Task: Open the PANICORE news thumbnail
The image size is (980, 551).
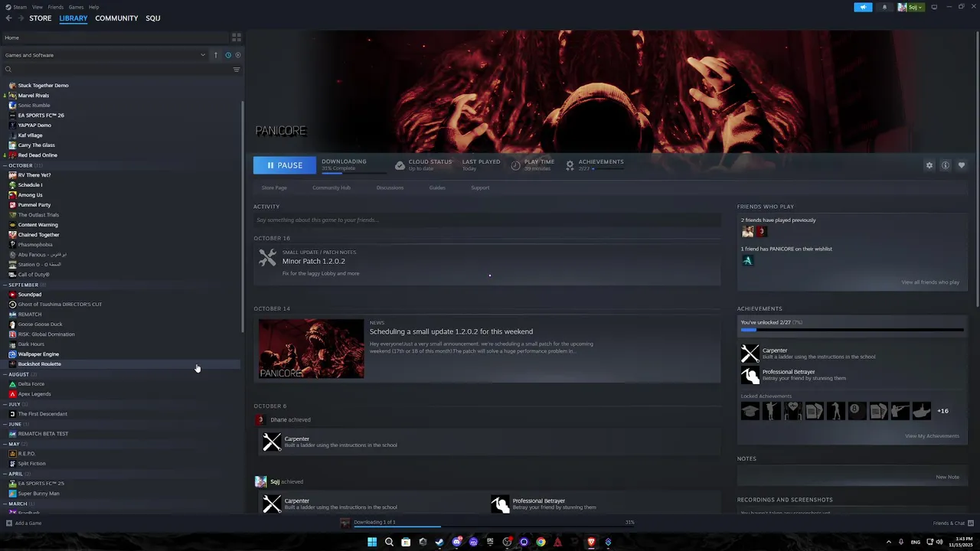Action: pos(312,349)
